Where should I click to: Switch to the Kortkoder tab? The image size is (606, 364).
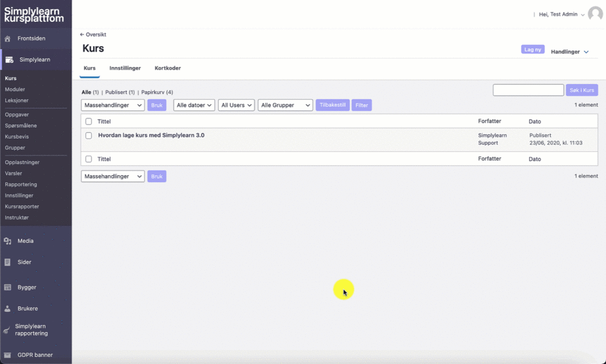click(x=167, y=68)
